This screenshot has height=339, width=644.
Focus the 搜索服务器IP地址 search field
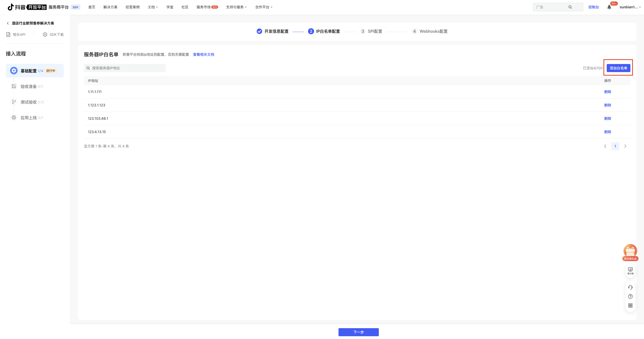pos(125,68)
